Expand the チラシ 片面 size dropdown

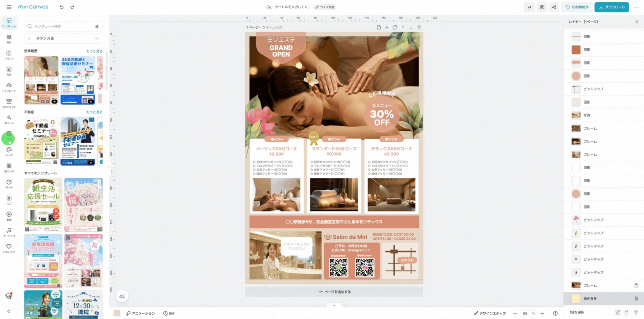point(97,38)
